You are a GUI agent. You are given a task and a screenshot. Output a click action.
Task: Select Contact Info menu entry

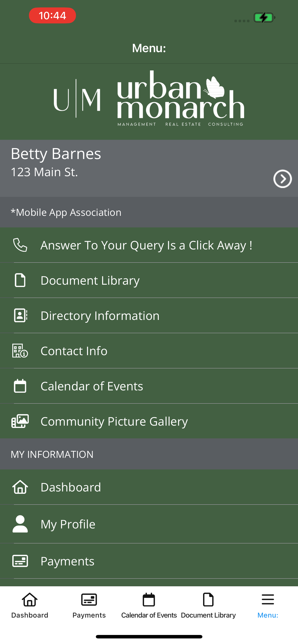149,351
